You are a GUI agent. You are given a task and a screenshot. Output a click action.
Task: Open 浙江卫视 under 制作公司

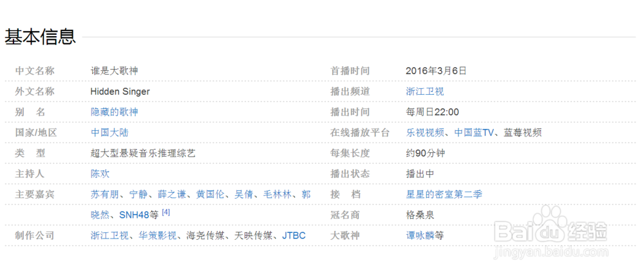tap(109, 235)
